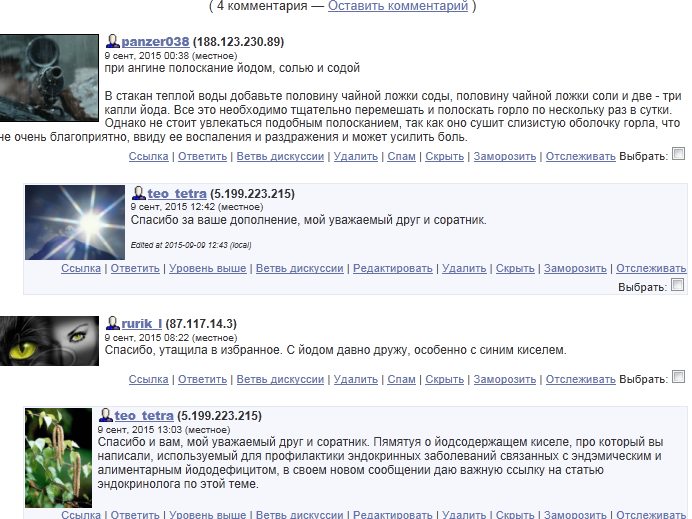692x519 pixels.
Task: Click Ответить under rurik_l's comment
Action: click(x=203, y=379)
